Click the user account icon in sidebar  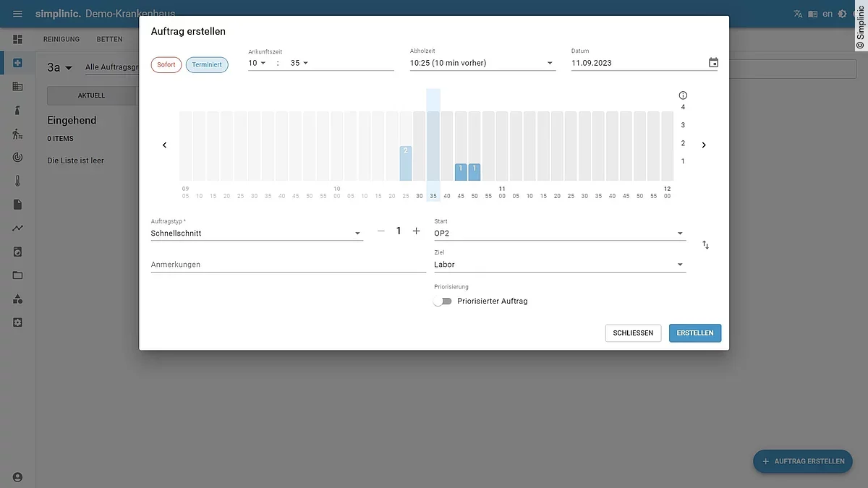(18, 477)
